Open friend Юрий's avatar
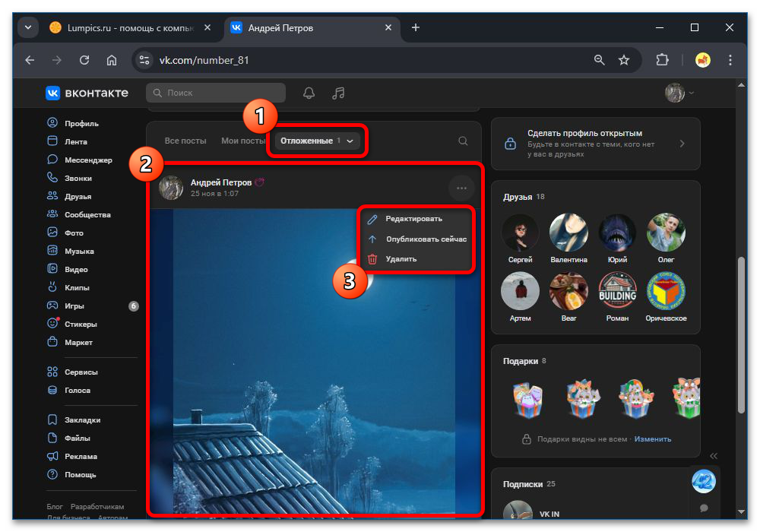Viewport: 760px width, 532px height. [617, 233]
